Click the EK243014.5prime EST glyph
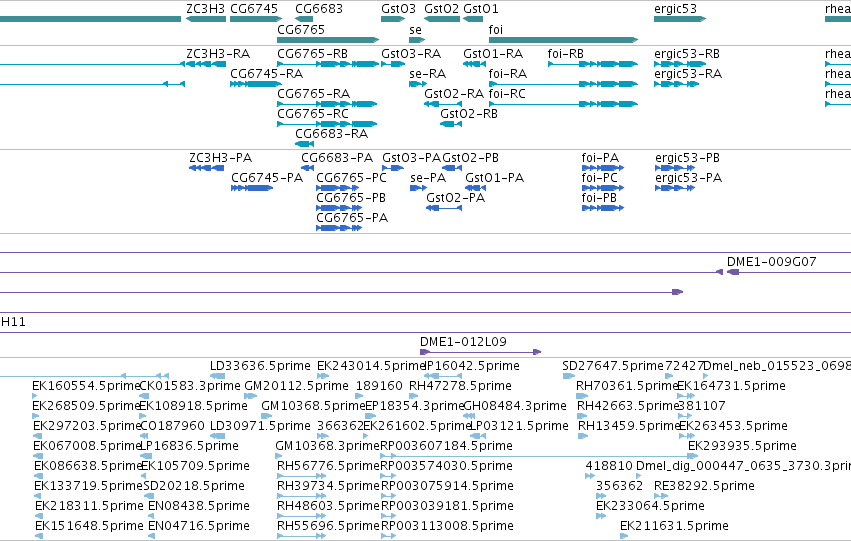 pyautogui.click(x=323, y=375)
